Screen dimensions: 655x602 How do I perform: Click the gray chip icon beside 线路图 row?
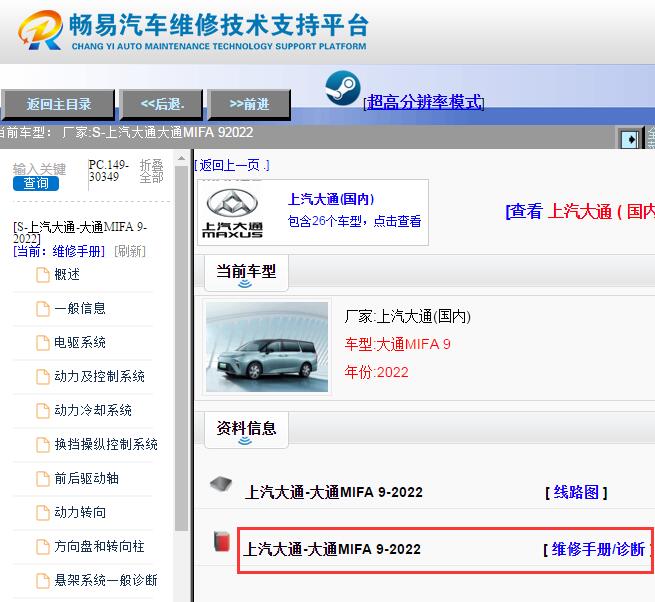tap(221, 484)
